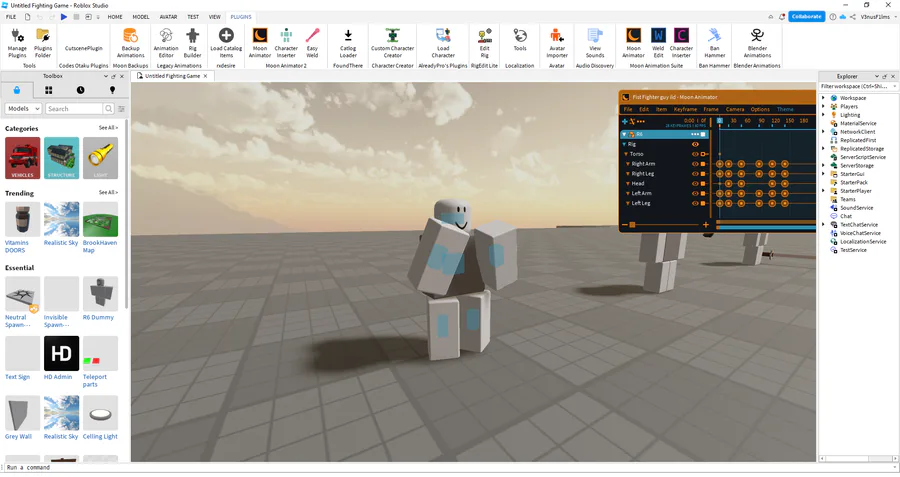Click See All next to Trending

coord(108,192)
